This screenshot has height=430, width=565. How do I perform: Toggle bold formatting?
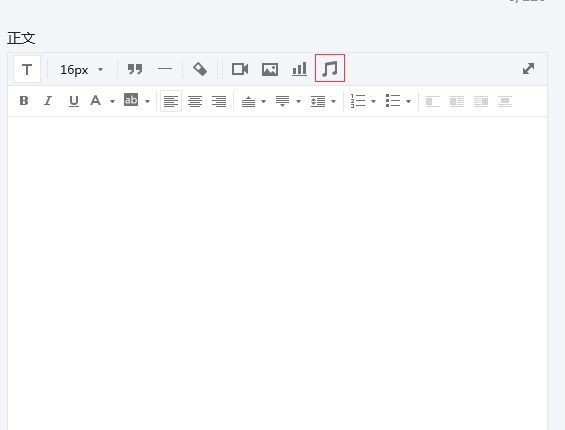(x=24, y=101)
